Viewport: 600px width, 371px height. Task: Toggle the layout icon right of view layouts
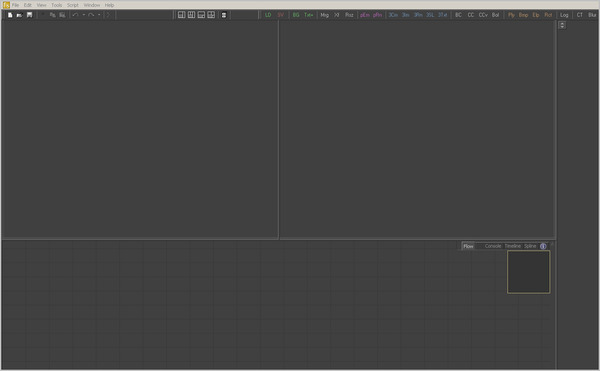[224, 15]
